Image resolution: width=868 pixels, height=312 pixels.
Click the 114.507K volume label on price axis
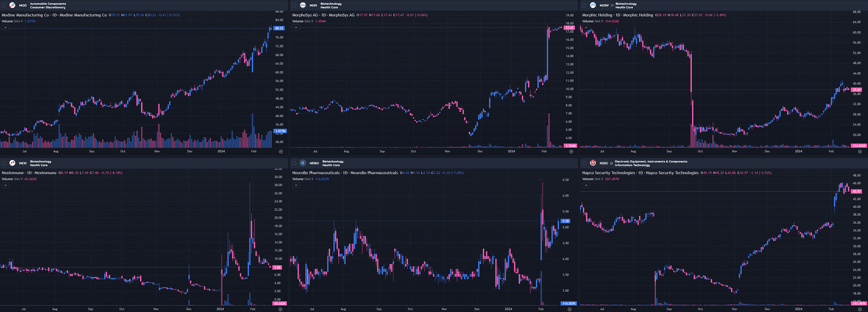coord(569,304)
